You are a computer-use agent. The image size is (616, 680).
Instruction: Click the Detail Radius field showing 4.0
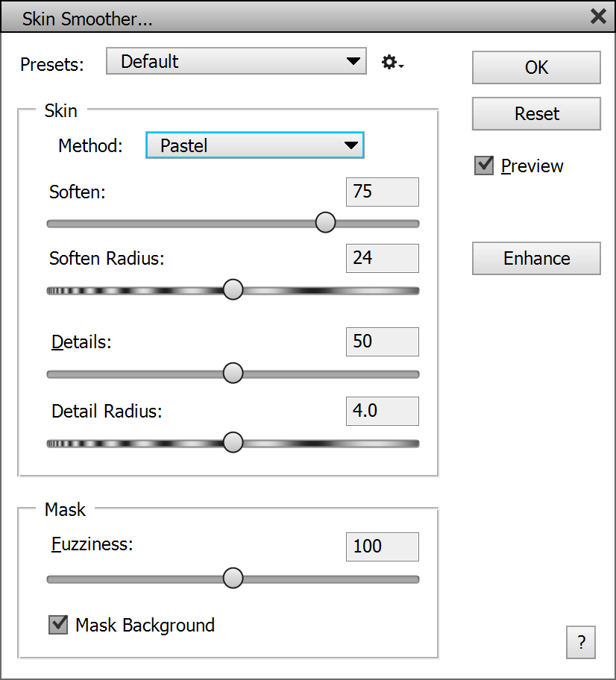coord(382,411)
